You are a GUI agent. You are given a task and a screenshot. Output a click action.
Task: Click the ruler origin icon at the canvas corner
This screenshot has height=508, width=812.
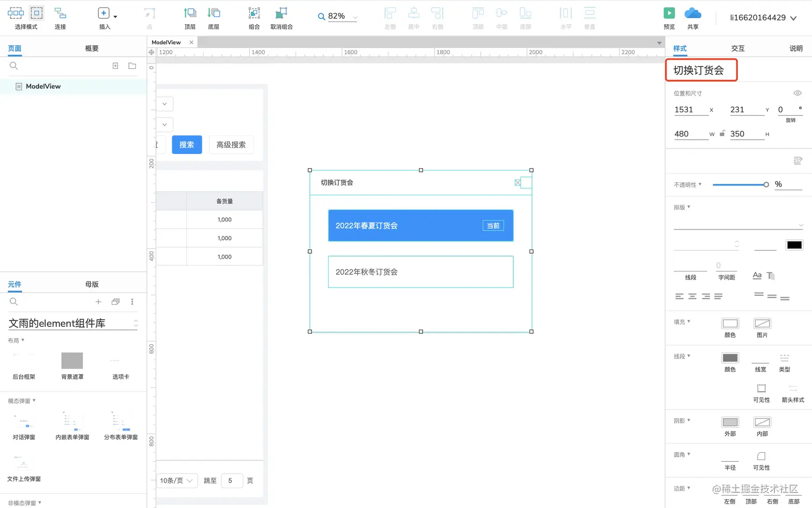(x=151, y=52)
